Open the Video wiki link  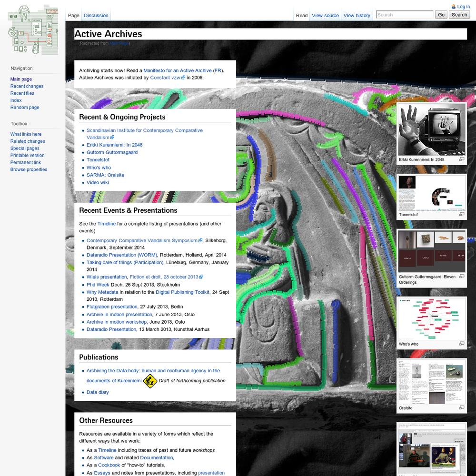(98, 182)
